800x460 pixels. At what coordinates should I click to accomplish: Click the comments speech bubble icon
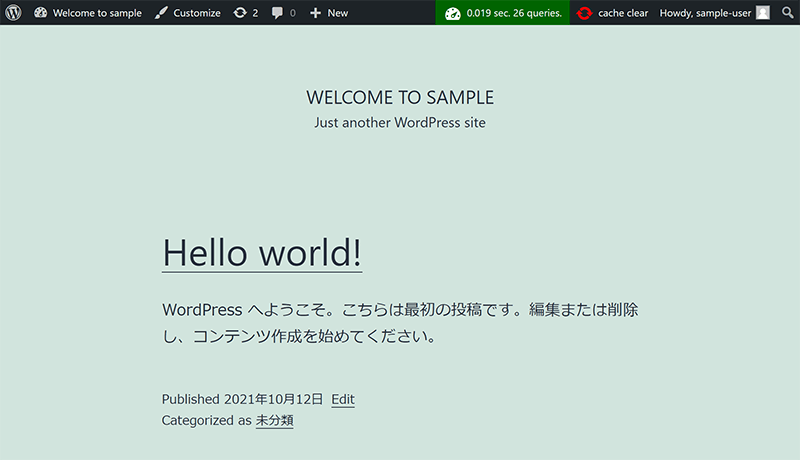(x=278, y=13)
